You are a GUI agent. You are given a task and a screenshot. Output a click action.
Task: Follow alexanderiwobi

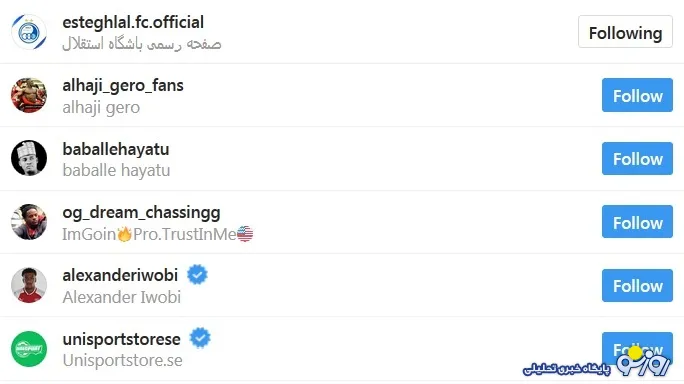pyautogui.click(x=637, y=285)
